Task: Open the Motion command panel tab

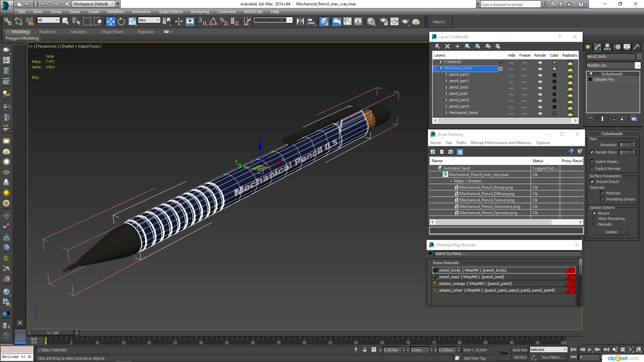Action: (617, 47)
